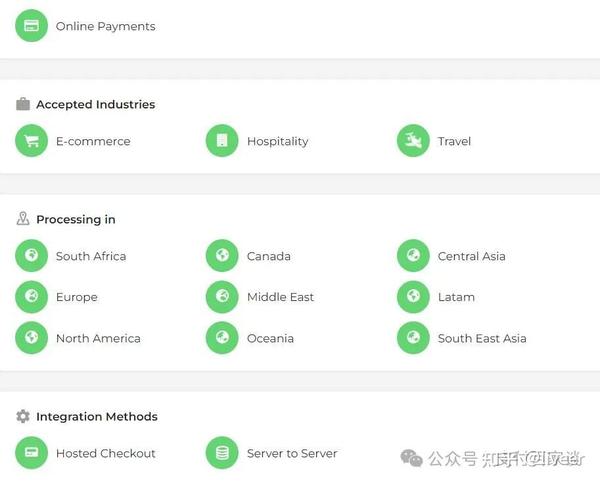The width and height of the screenshot is (600, 483).
Task: Click the E-commerce shopping cart icon
Action: [31, 140]
